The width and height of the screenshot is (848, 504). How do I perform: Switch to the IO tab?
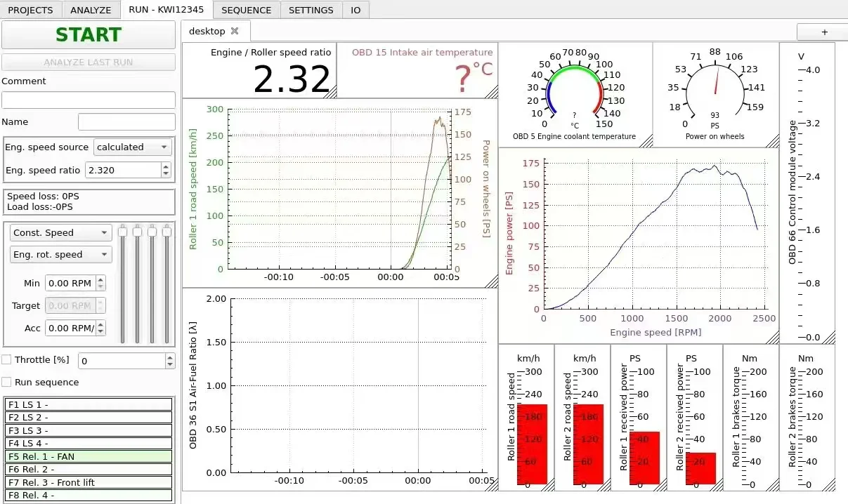tap(355, 10)
